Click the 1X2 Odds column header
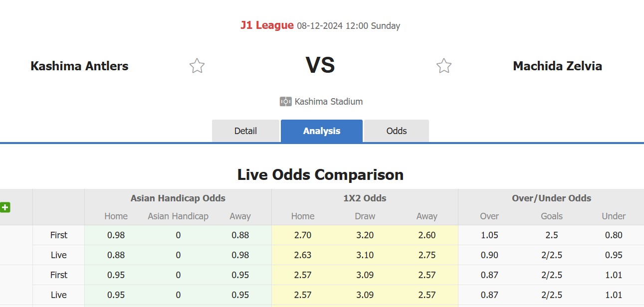 tap(365, 198)
